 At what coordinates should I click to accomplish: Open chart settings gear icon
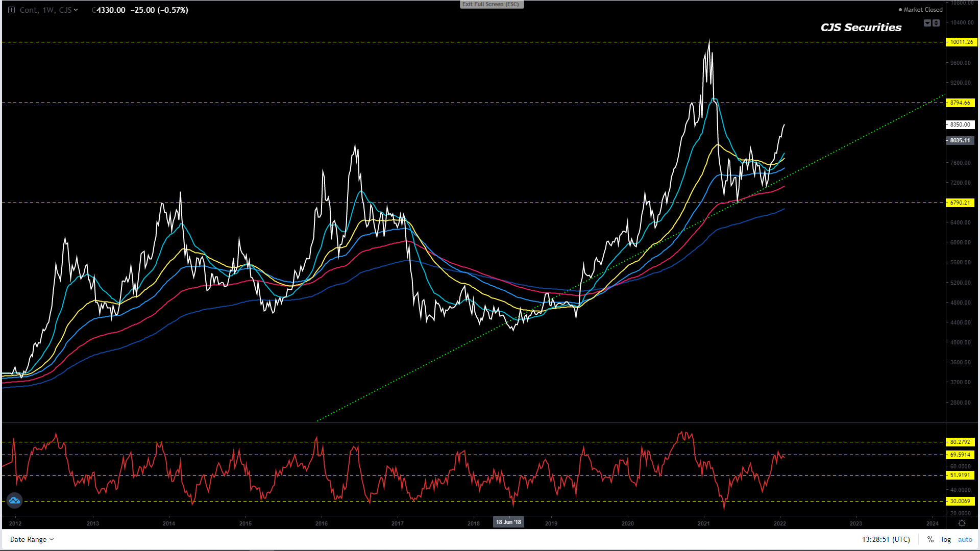pyautogui.click(x=962, y=523)
